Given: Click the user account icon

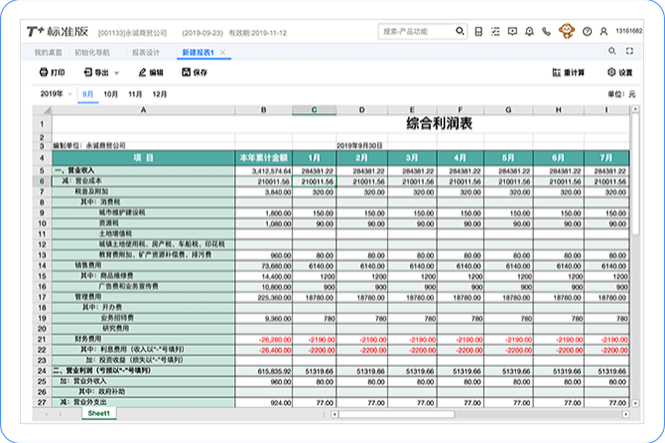Looking at the screenshot, I should pos(604,31).
